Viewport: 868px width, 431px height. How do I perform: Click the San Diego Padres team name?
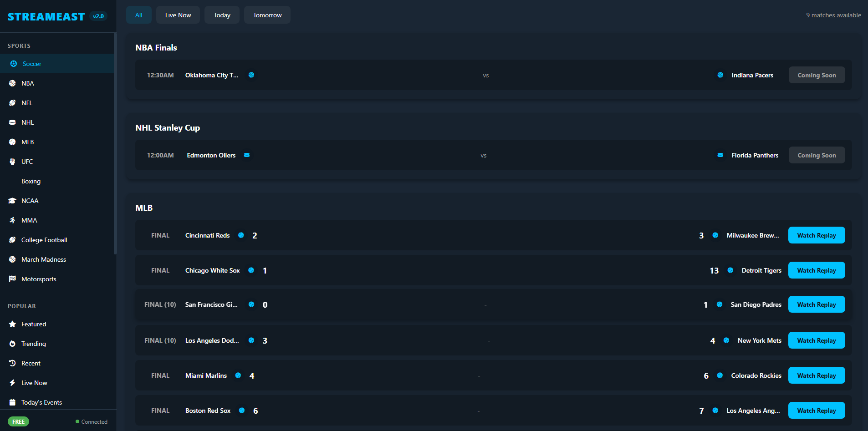tap(756, 304)
